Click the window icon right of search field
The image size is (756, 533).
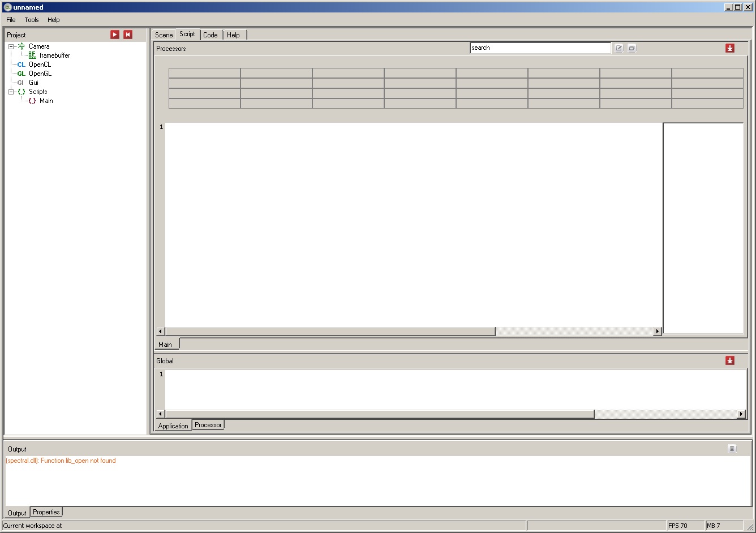click(x=632, y=48)
